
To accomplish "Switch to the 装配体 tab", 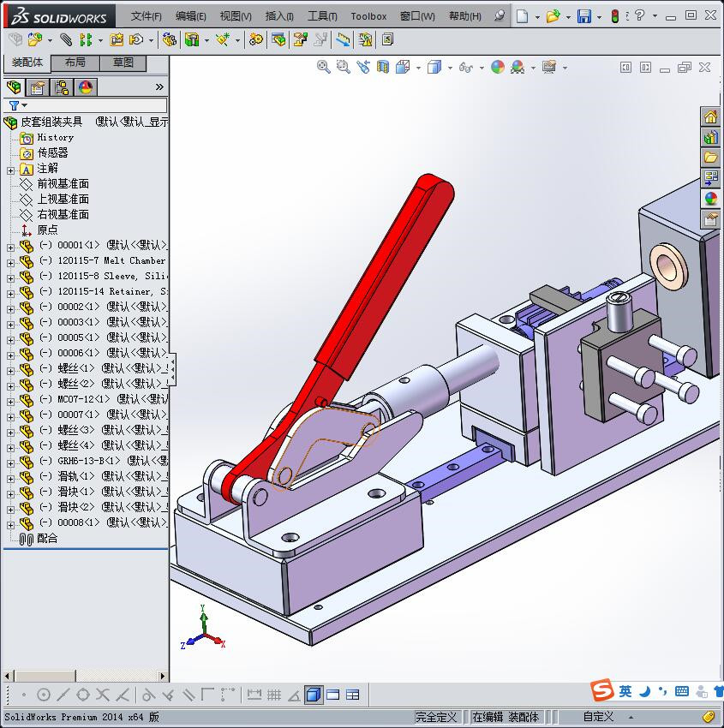I will [27, 63].
